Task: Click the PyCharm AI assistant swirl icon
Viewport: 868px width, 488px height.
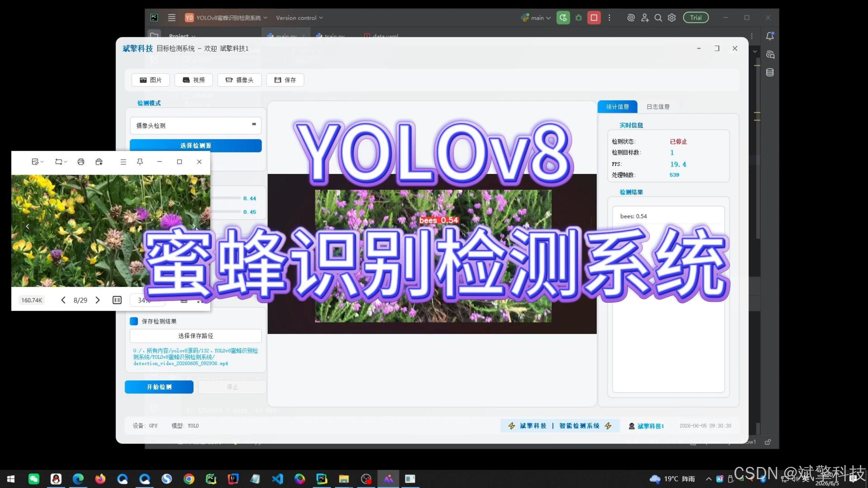Action: point(631,18)
